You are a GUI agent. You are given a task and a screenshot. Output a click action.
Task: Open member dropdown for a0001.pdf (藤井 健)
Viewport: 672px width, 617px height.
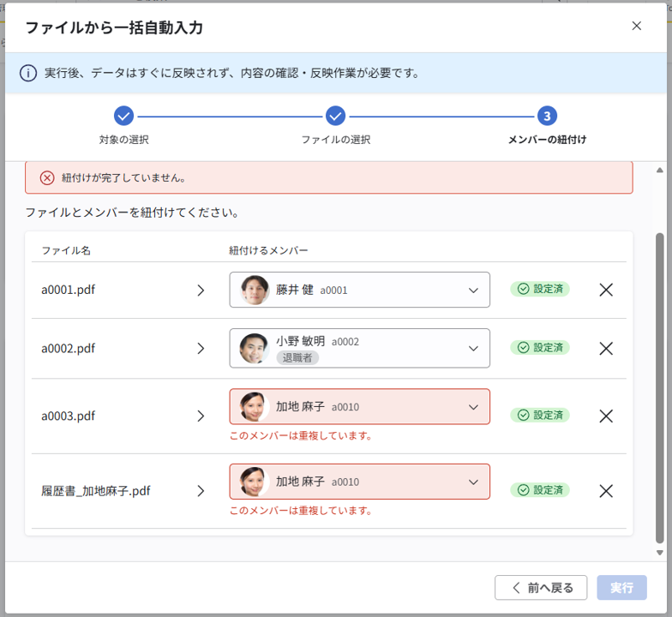360,290
